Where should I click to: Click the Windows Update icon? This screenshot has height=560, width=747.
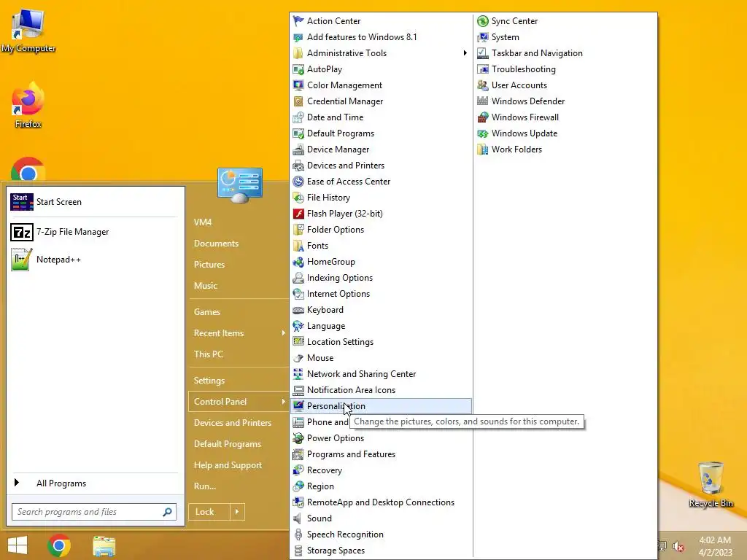(x=483, y=133)
